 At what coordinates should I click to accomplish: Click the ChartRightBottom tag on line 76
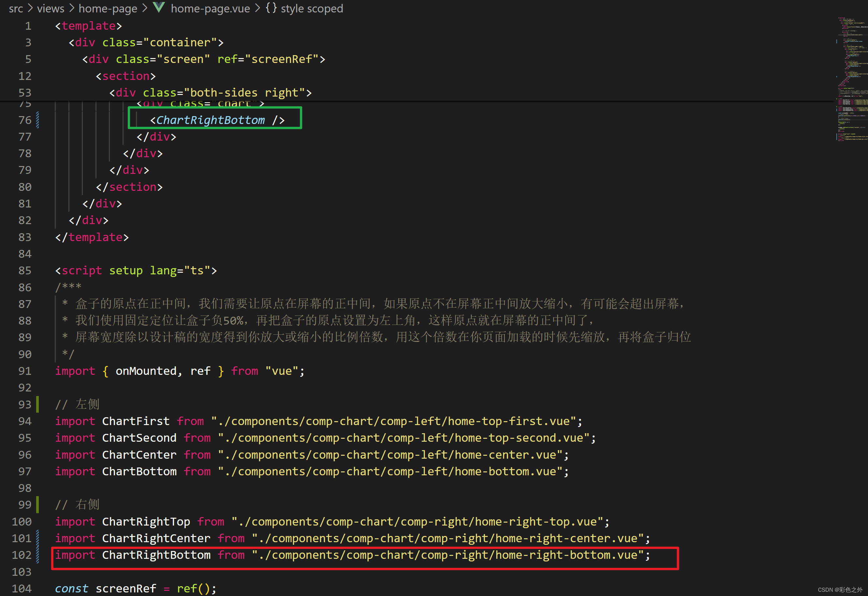[210, 120]
